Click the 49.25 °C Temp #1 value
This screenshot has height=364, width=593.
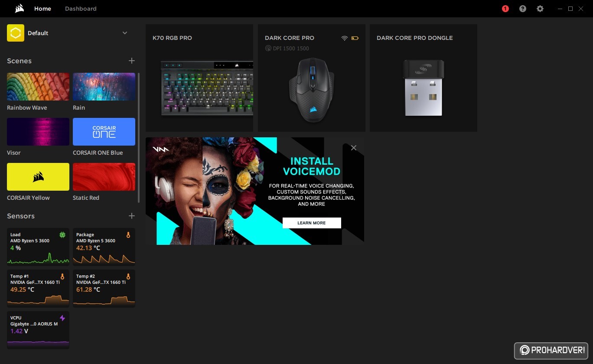22,289
